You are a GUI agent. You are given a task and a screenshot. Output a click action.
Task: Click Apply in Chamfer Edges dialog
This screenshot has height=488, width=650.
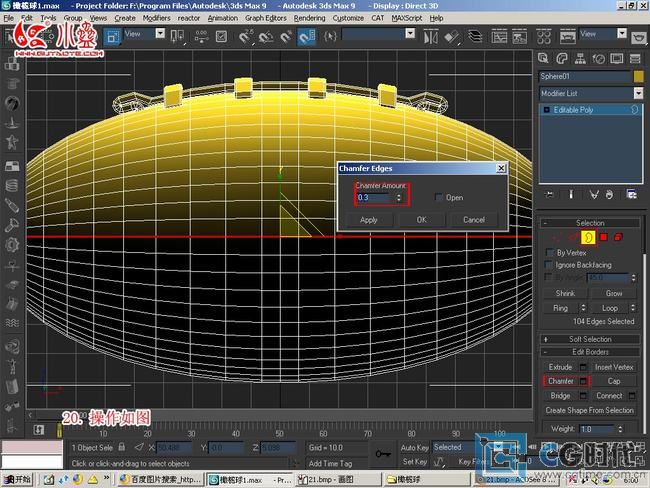click(x=369, y=220)
